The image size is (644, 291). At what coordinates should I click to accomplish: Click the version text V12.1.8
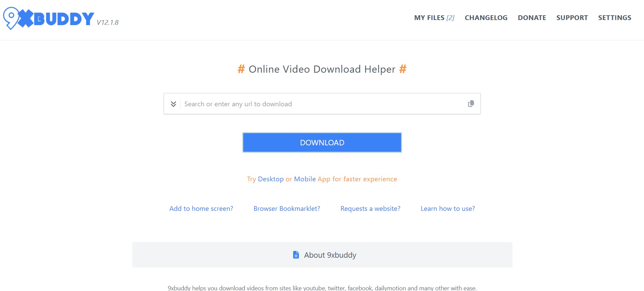[108, 22]
